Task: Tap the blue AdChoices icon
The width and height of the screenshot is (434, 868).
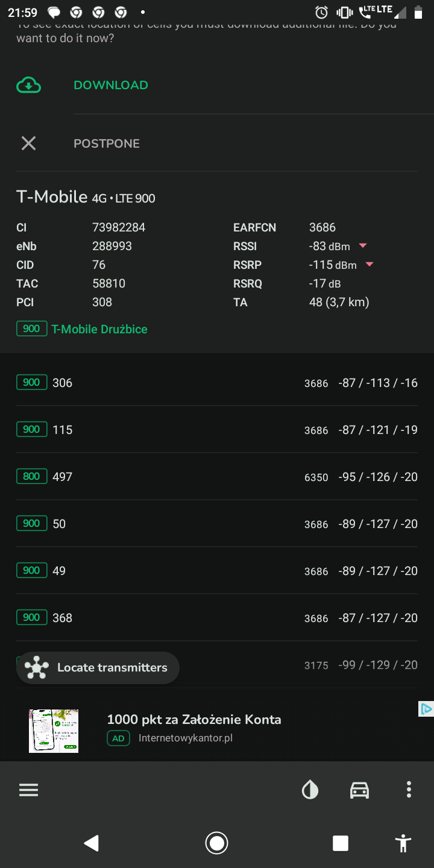Action: coord(426,709)
